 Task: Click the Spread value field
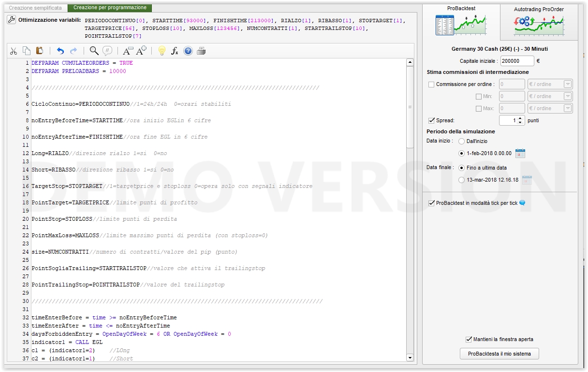pyautogui.click(x=508, y=120)
